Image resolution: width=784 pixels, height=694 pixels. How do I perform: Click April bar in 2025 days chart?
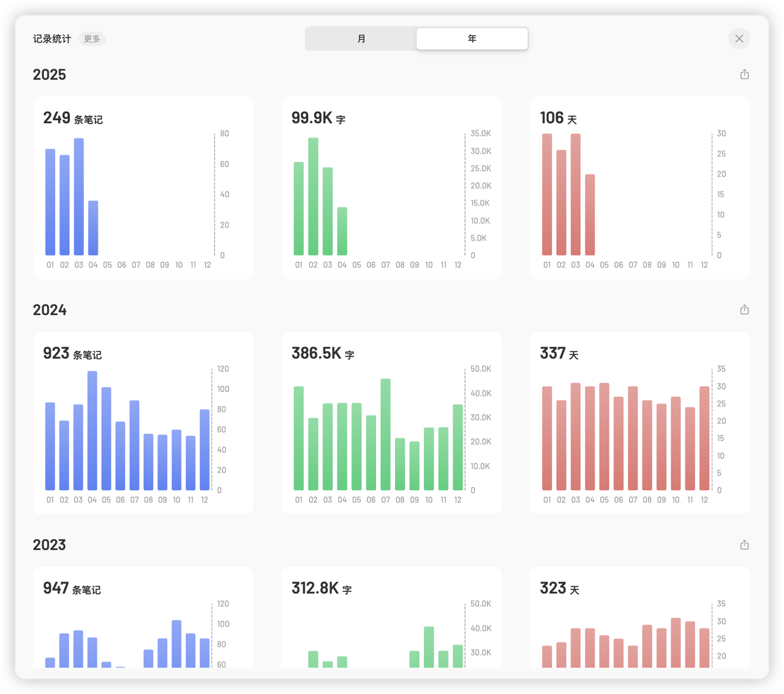pyautogui.click(x=590, y=215)
